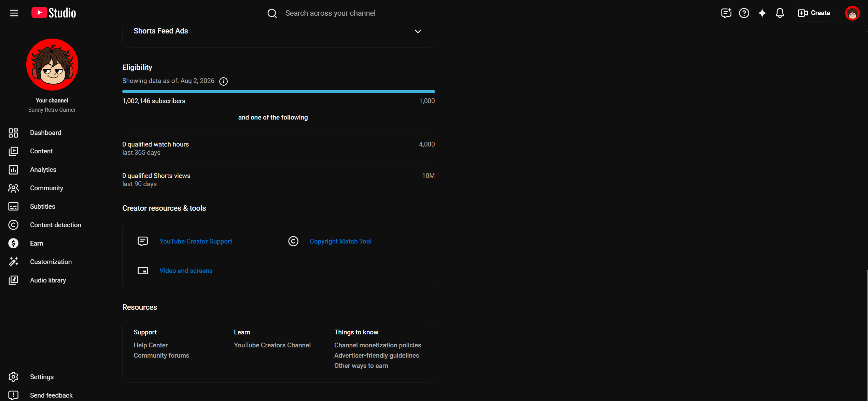Choose Send feedback in the sidebar
868x401 pixels.
pos(51,396)
